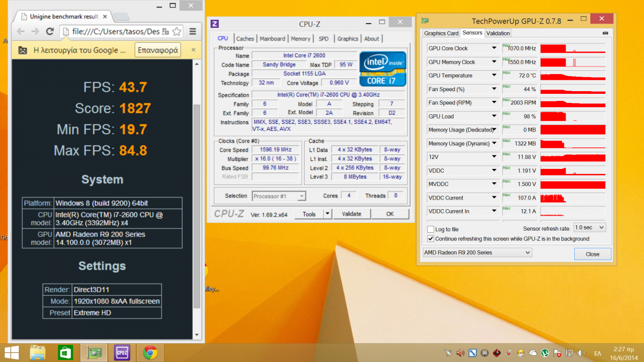The height and width of the screenshot is (362, 644).
Task: Switch to the Validation tab in GPU-Z
Action: 498,33
